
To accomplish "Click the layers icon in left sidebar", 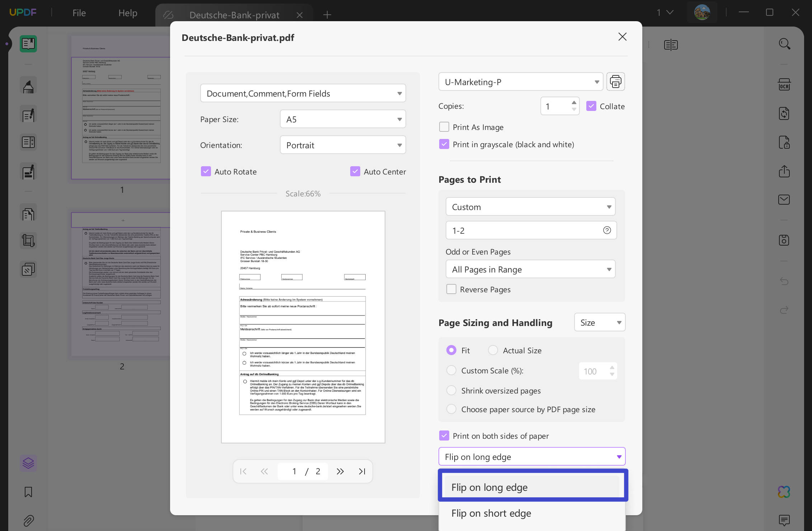I will coord(28,463).
